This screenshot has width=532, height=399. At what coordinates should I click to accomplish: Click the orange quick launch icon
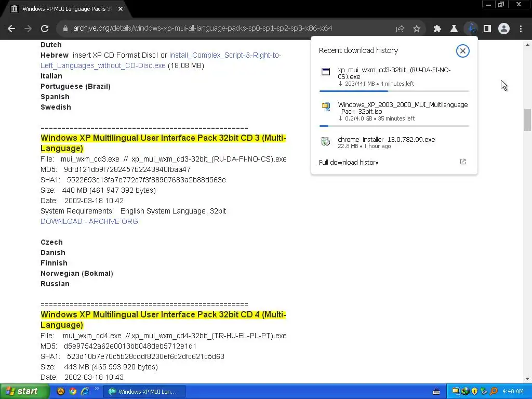[61, 391]
